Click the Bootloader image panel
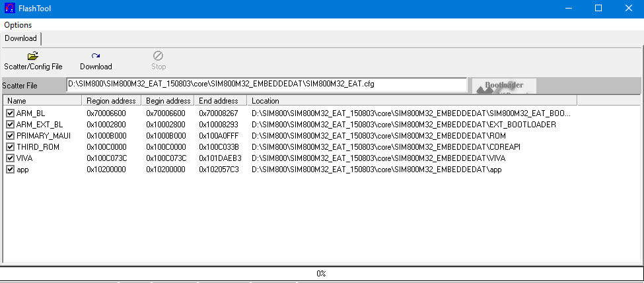644x283 pixels. pos(503,86)
